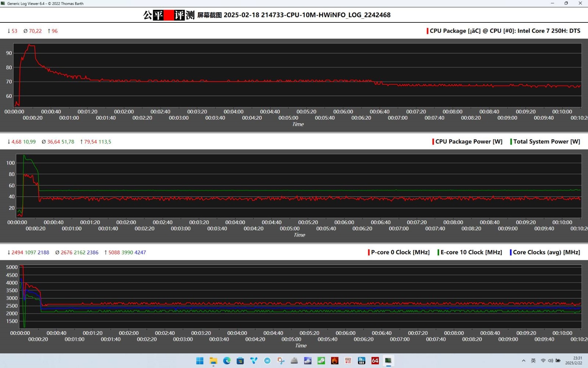Click 00:05:00 on the power chart axis
Screen dimensions: 588x368
[x=290, y=229]
